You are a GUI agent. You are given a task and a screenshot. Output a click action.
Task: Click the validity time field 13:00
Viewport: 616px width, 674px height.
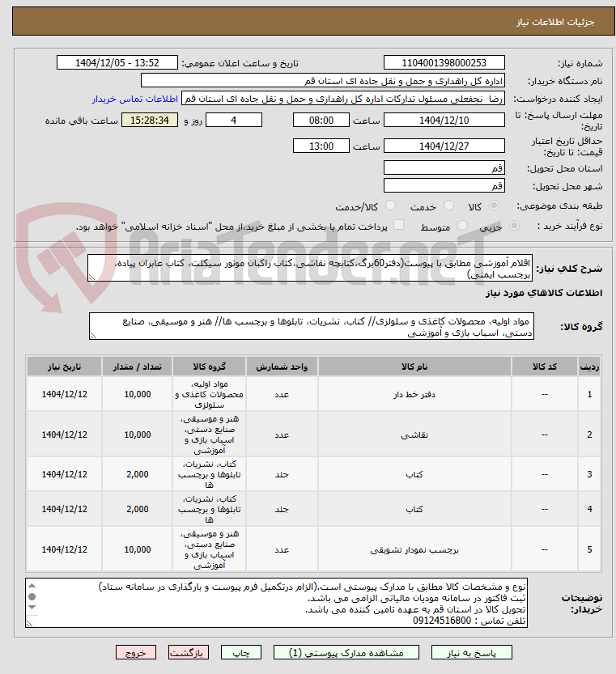click(x=321, y=146)
